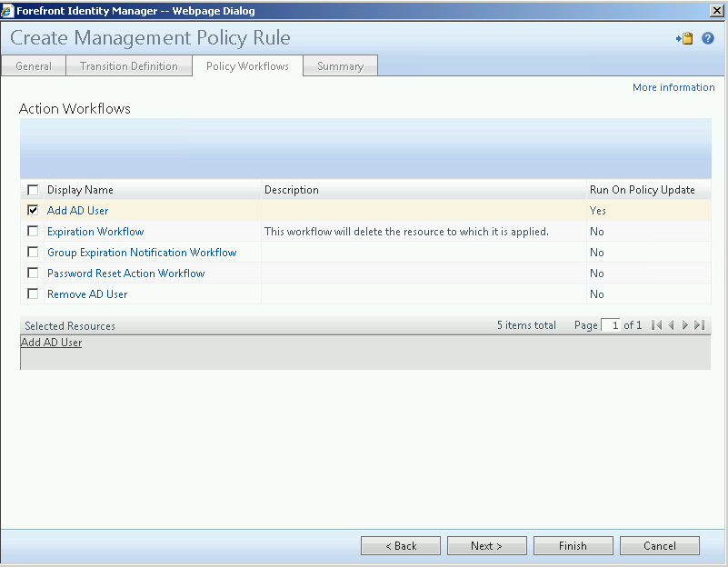Image resolution: width=728 pixels, height=567 pixels.
Task: Click the Finish button
Action: 573,546
